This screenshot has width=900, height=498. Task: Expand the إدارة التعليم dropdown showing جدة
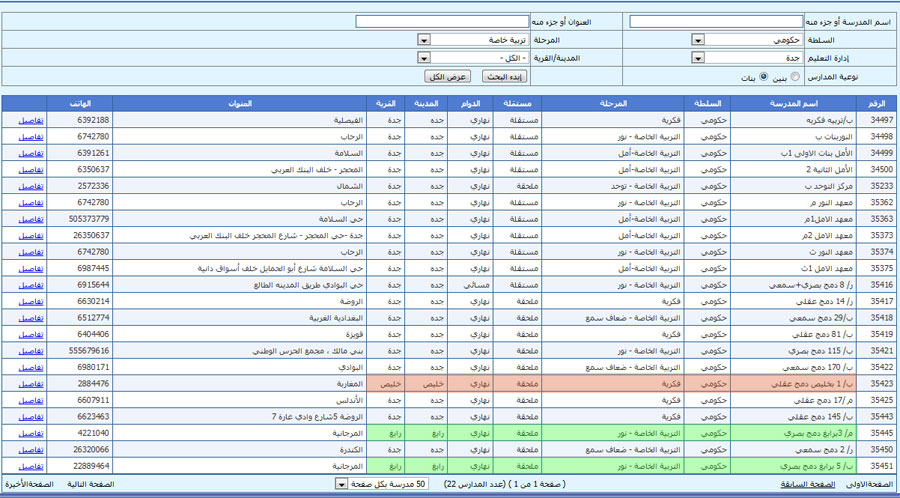pos(753,58)
